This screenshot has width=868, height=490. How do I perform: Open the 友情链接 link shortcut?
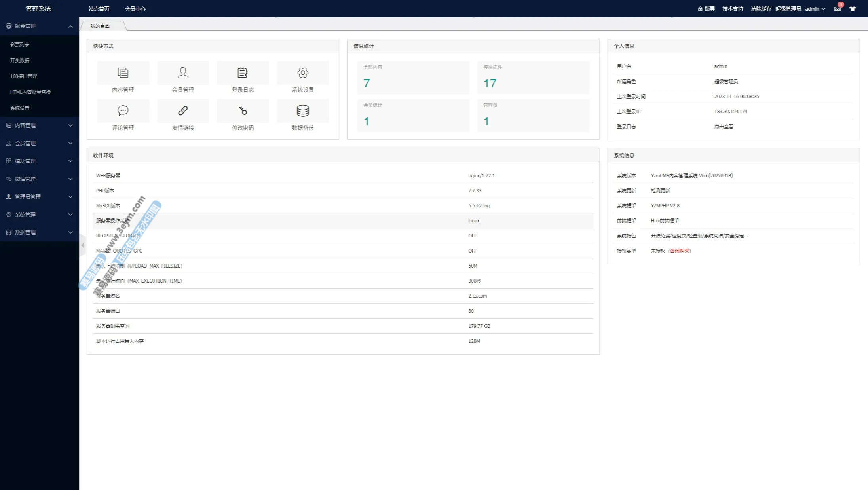(183, 111)
